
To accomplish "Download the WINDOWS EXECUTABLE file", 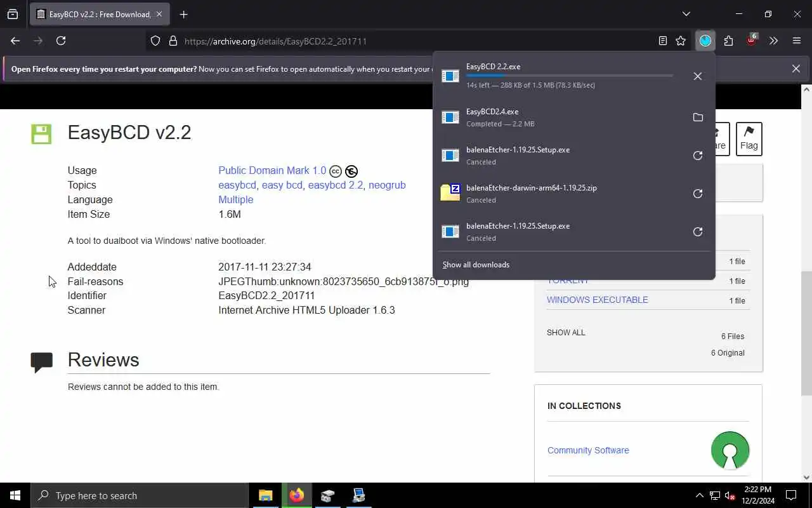I will 598,300.
